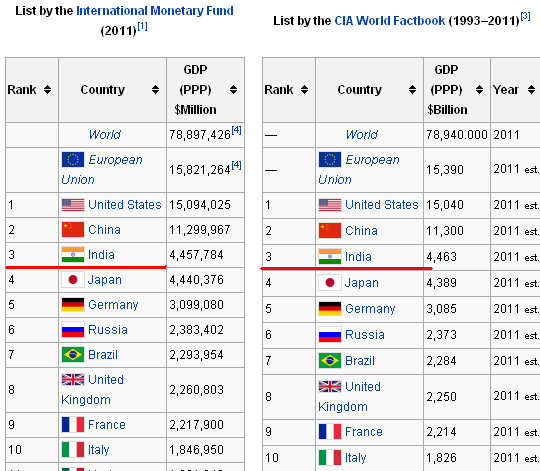This screenshot has width=540, height=471.
Task: Click Italy flag in IMF table
Action: click(x=73, y=450)
